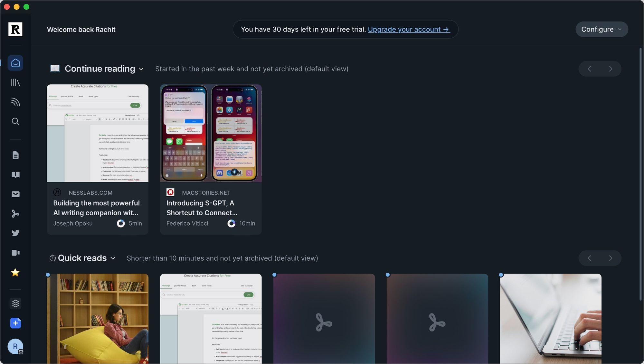Click the next arrow in Continue reading
The height and width of the screenshot is (364, 644).
pos(611,69)
